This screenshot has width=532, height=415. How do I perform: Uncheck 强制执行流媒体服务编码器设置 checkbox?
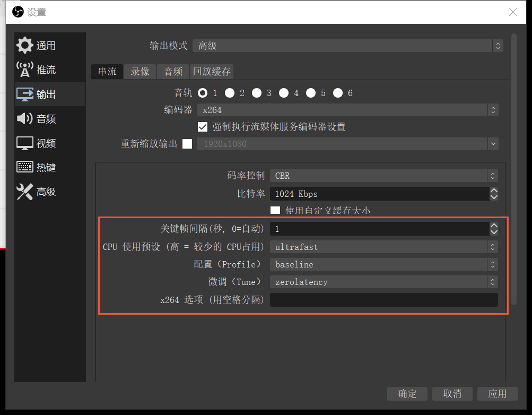tap(202, 127)
